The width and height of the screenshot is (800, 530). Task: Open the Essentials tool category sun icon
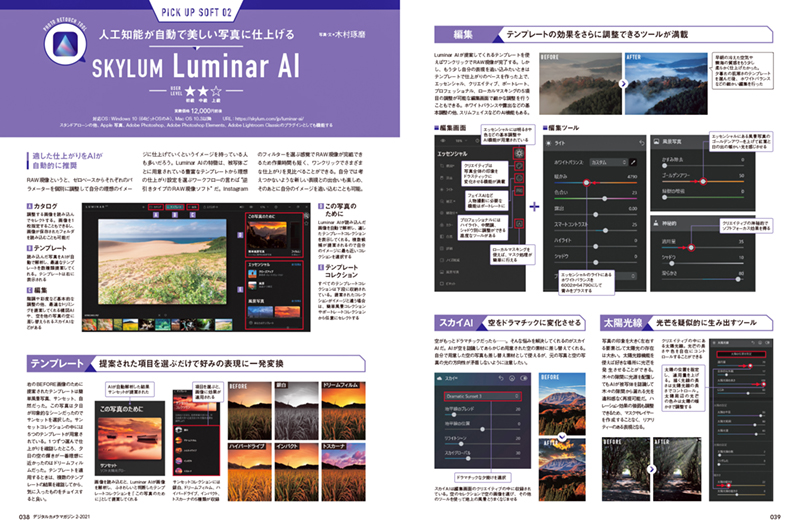click(x=518, y=153)
